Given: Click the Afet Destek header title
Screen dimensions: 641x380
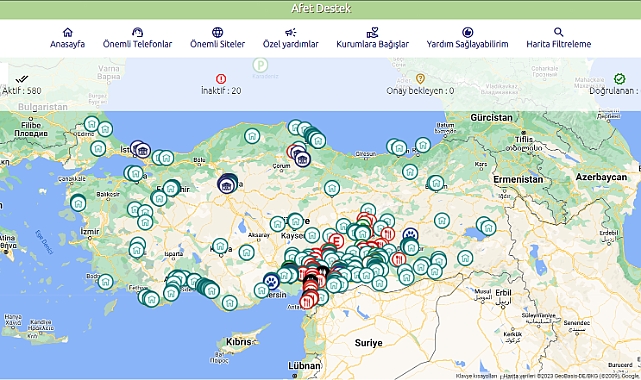Looking at the screenshot, I should pos(321,9).
